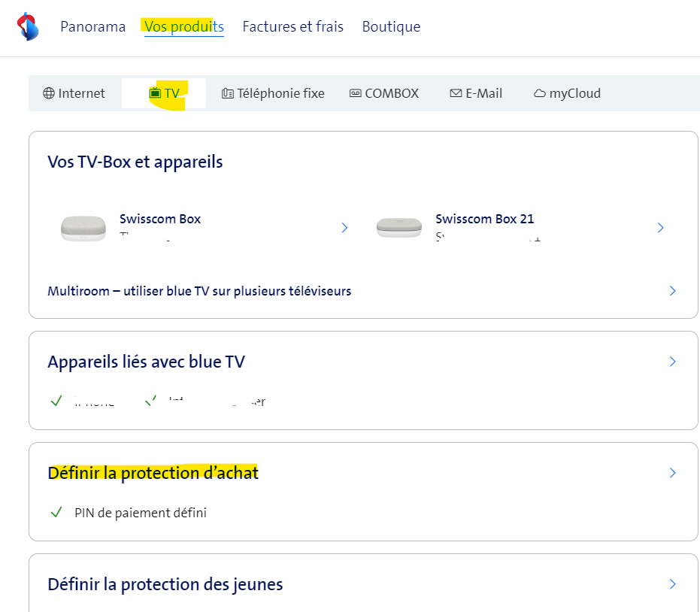Screen dimensions: 700x612
Task: Click the Swisscom Box 21 device image
Action: coord(398,228)
